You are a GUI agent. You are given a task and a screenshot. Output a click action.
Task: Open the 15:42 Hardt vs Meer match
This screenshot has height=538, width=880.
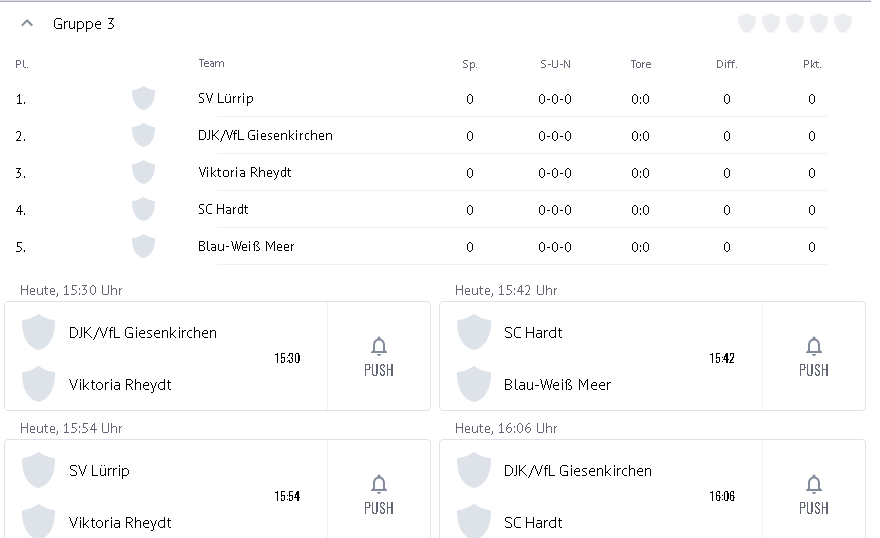(x=600, y=357)
